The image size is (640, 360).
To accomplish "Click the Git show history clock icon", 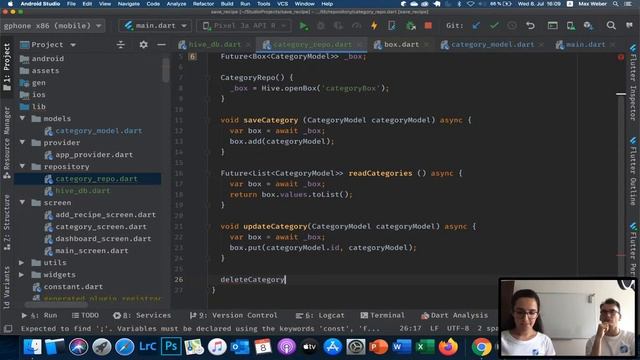I will coord(512,26).
